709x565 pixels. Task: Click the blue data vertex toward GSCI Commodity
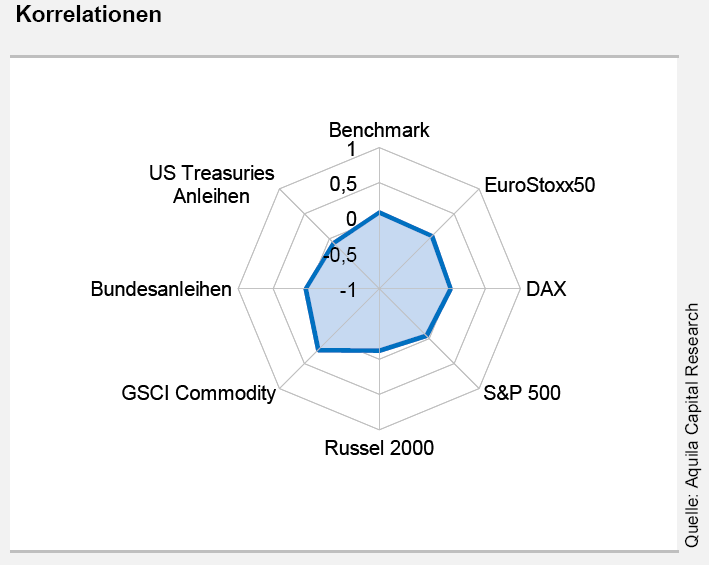[318, 350]
